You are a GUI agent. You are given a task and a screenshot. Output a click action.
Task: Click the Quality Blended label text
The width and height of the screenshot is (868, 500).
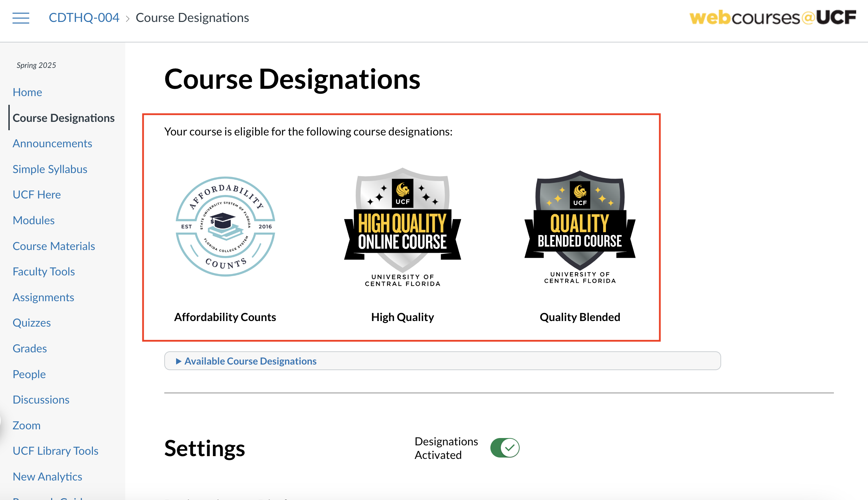[580, 317]
